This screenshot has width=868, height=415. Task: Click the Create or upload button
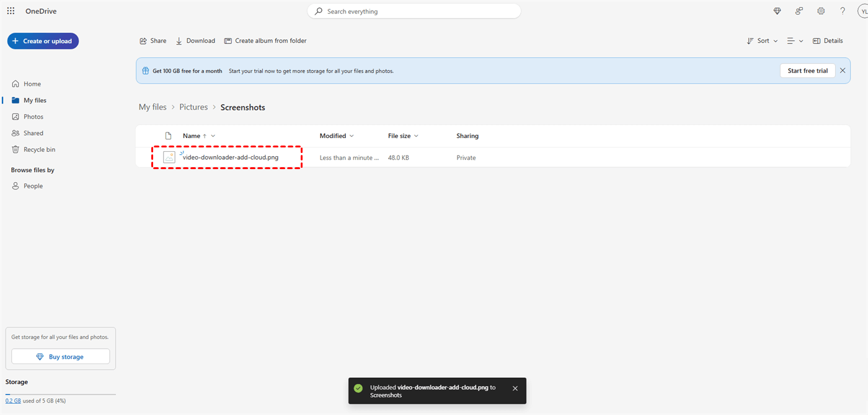coord(43,41)
